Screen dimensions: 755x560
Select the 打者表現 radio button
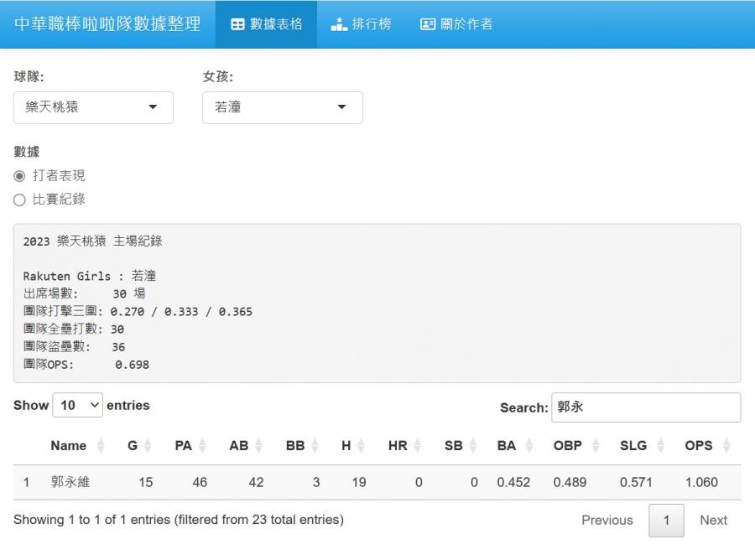19,176
